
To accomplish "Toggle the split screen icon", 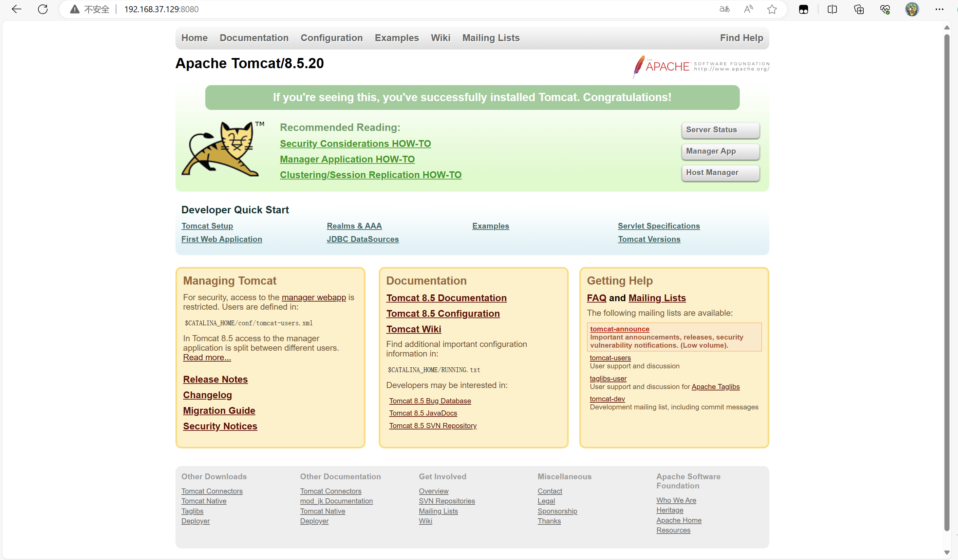I will click(832, 9).
